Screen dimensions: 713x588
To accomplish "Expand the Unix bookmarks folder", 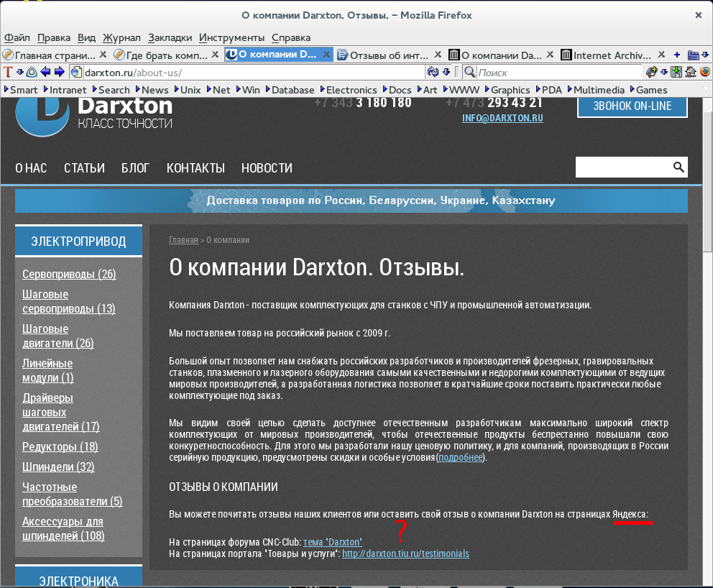I will (x=188, y=90).
